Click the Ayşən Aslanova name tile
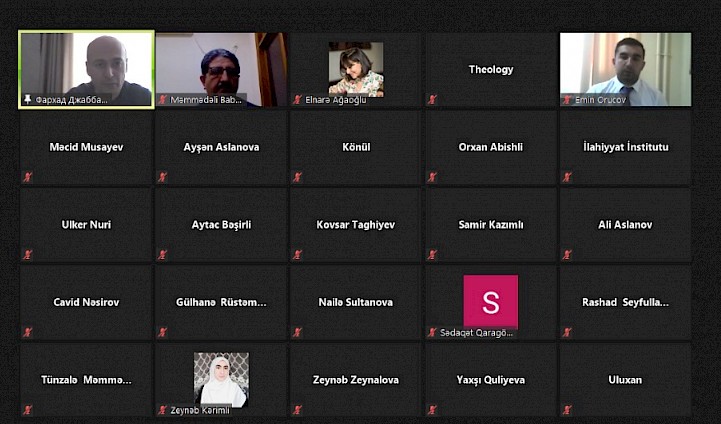This screenshot has width=721, height=424. pos(221,147)
